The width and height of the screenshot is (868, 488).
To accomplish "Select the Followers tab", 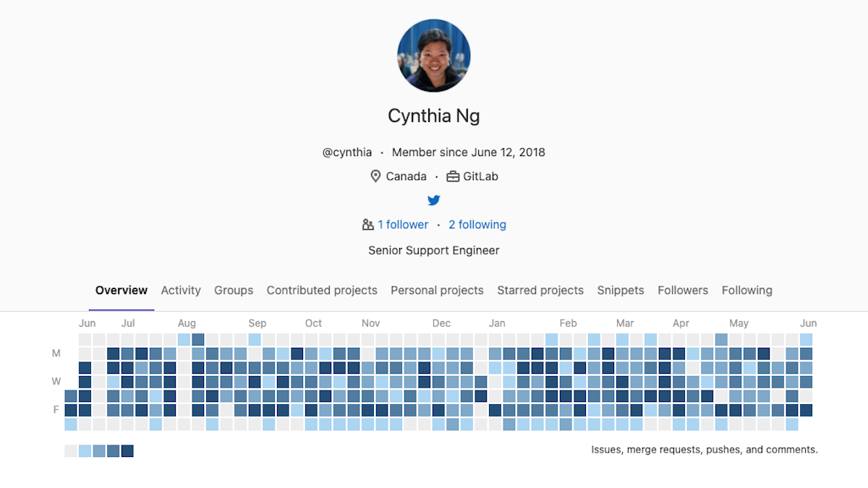I will point(683,290).
